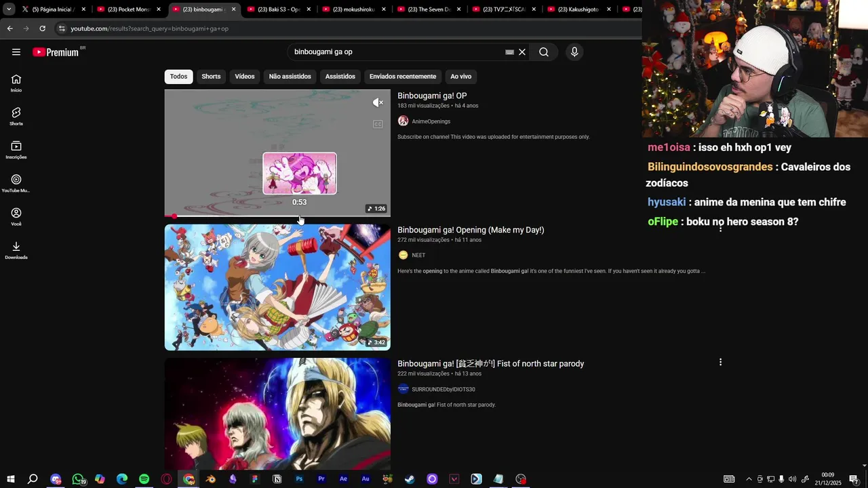Open Windows Start menu
868x488 pixels.
pyautogui.click(x=10, y=479)
